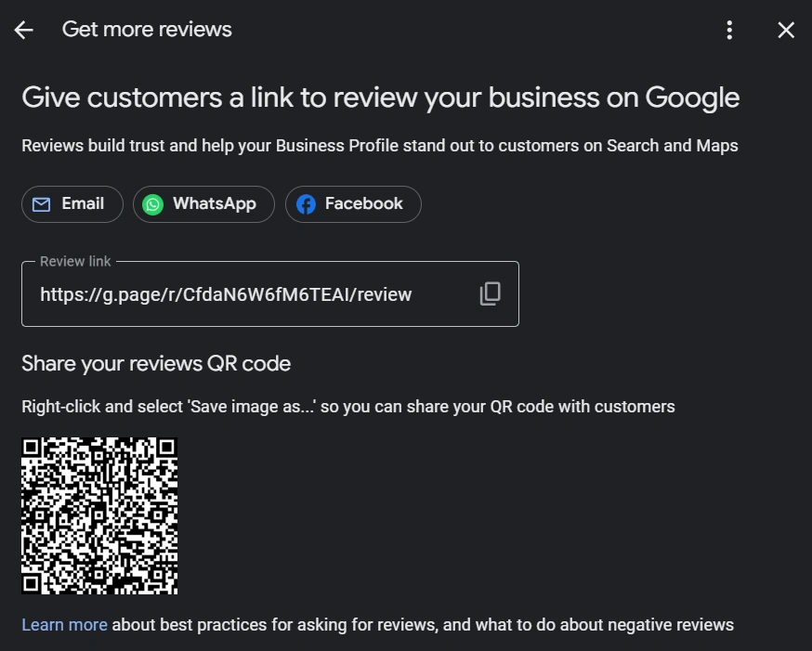
Task: Copy the review link using the copy icon
Action: (x=490, y=293)
